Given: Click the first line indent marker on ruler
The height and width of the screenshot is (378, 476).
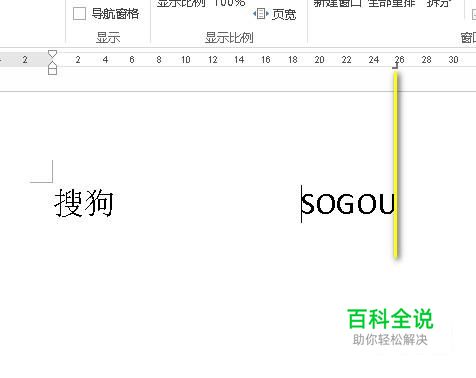Looking at the screenshot, I should [52, 54].
